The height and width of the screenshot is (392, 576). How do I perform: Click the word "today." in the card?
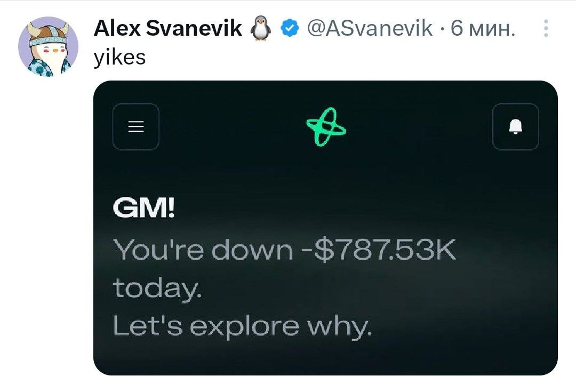(x=157, y=288)
